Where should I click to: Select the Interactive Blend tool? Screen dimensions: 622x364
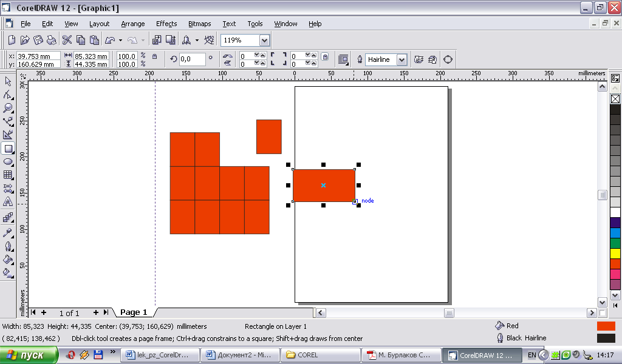tap(8, 217)
